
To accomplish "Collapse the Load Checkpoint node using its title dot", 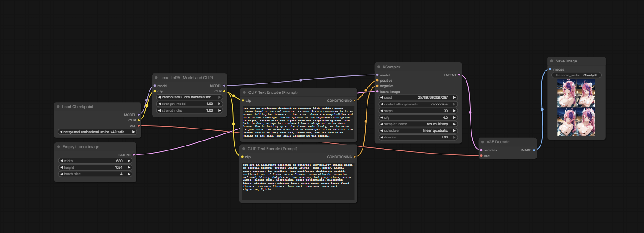I will tap(58, 107).
